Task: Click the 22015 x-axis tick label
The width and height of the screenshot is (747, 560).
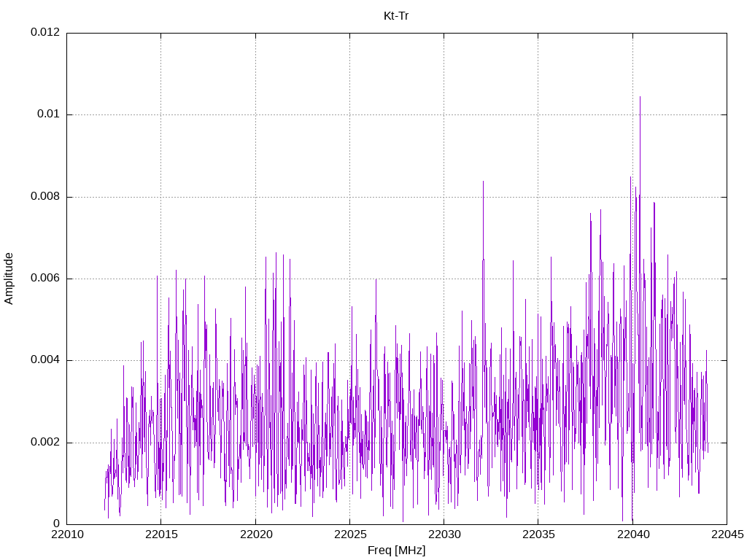Action: click(161, 534)
